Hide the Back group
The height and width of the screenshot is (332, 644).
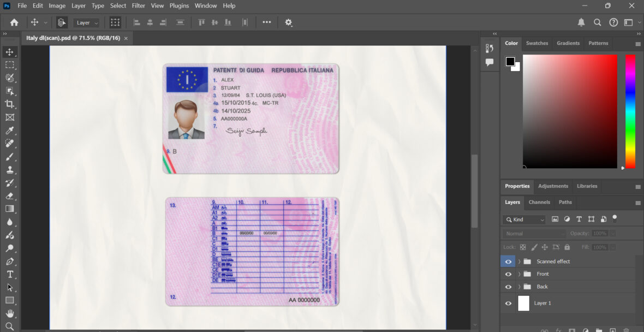click(509, 286)
